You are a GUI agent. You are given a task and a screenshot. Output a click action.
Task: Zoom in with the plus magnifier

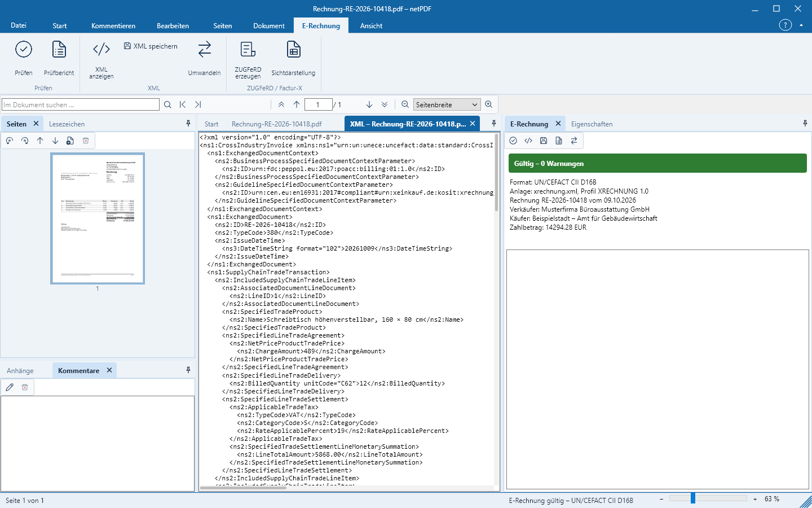click(489, 104)
